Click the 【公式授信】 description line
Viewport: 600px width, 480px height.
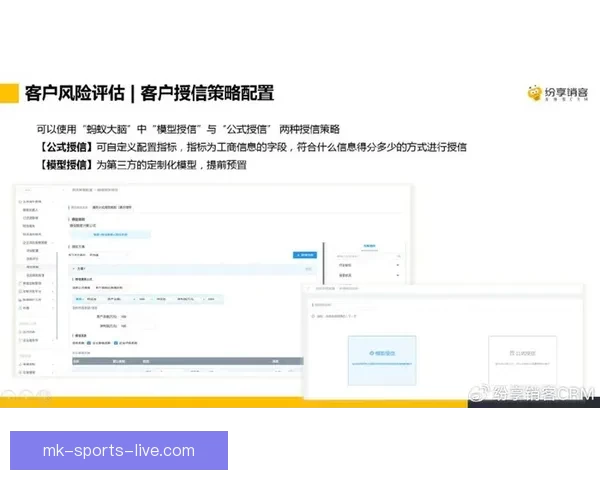click(x=253, y=147)
